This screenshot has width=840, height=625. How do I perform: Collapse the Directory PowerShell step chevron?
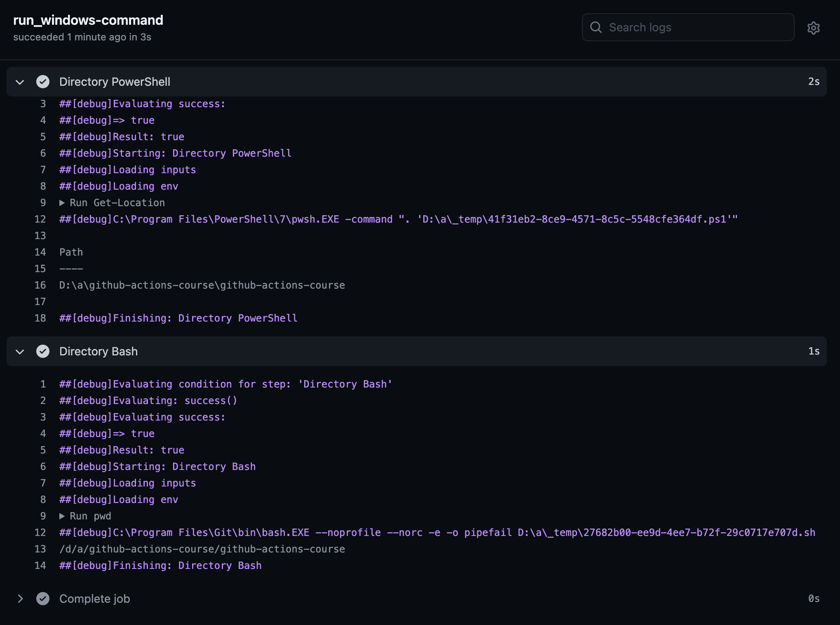tap(20, 82)
